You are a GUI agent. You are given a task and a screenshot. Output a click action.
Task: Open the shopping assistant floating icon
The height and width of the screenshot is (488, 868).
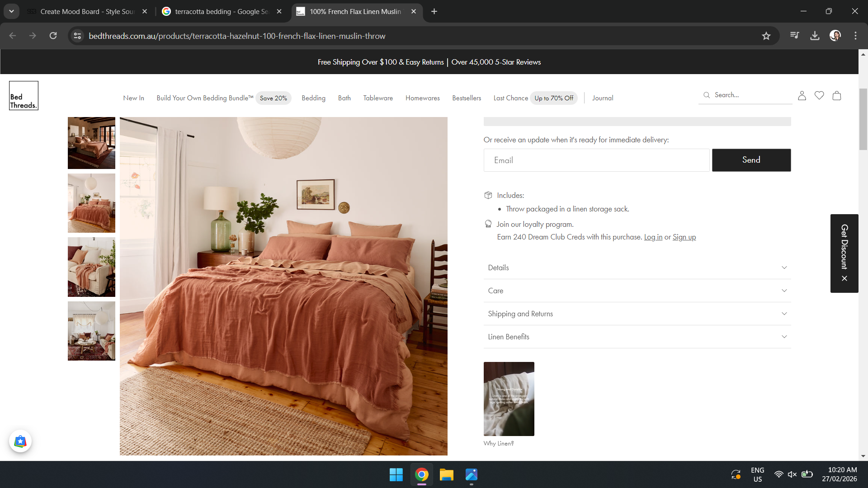click(x=20, y=441)
